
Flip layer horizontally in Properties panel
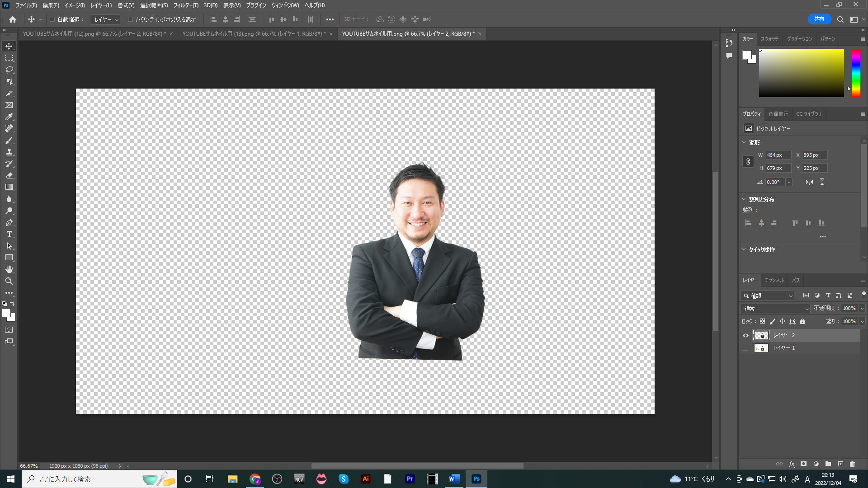(x=809, y=182)
